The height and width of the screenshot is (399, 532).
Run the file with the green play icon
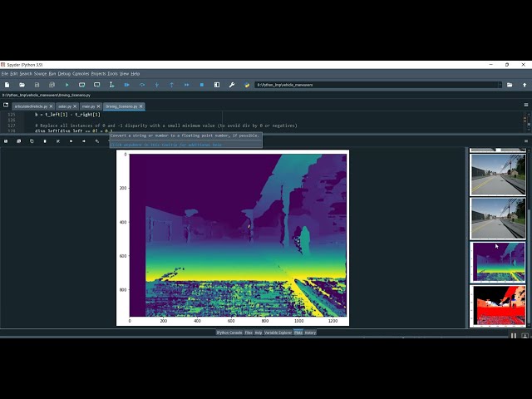pyautogui.click(x=66, y=85)
